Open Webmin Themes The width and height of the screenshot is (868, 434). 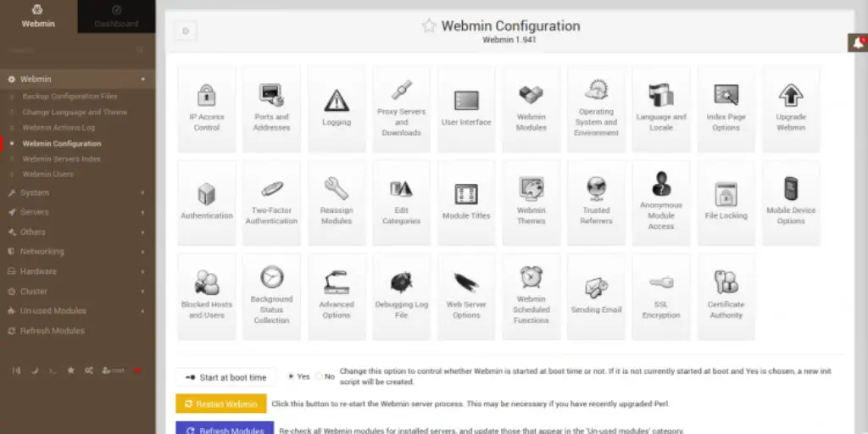click(x=531, y=203)
